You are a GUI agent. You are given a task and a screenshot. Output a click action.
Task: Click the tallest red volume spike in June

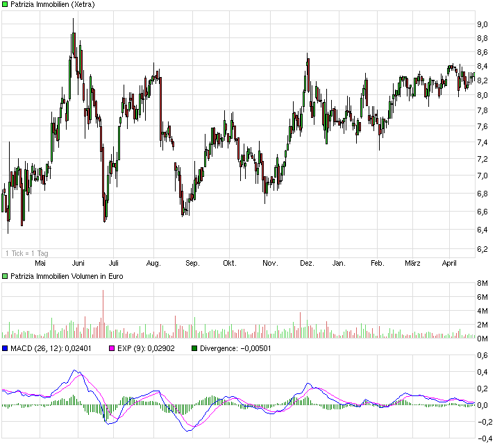(103, 314)
